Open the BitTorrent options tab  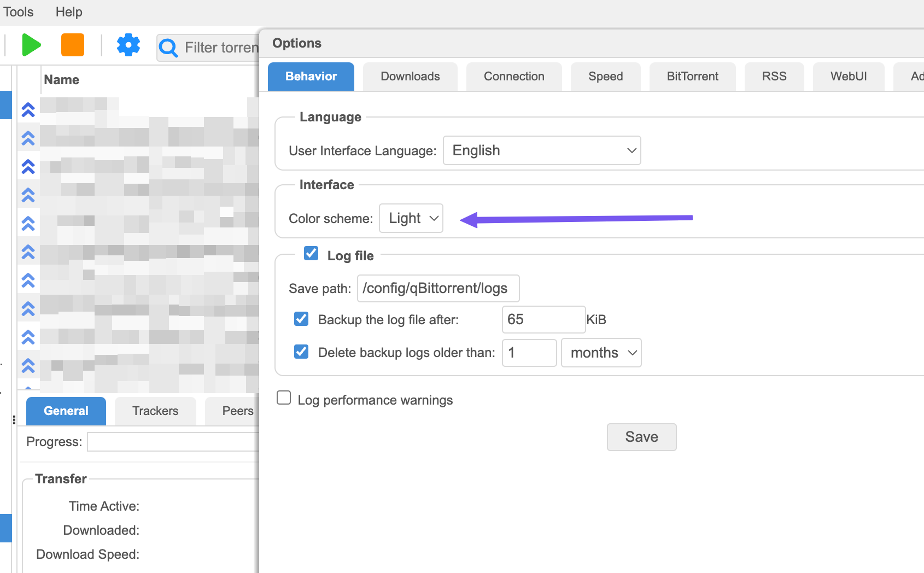click(693, 77)
